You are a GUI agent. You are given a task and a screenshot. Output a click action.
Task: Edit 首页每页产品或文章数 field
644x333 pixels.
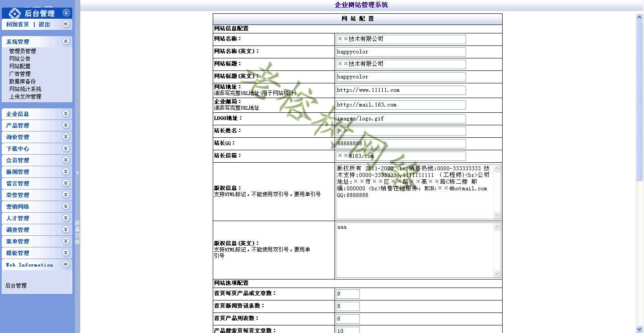pyautogui.click(x=347, y=294)
